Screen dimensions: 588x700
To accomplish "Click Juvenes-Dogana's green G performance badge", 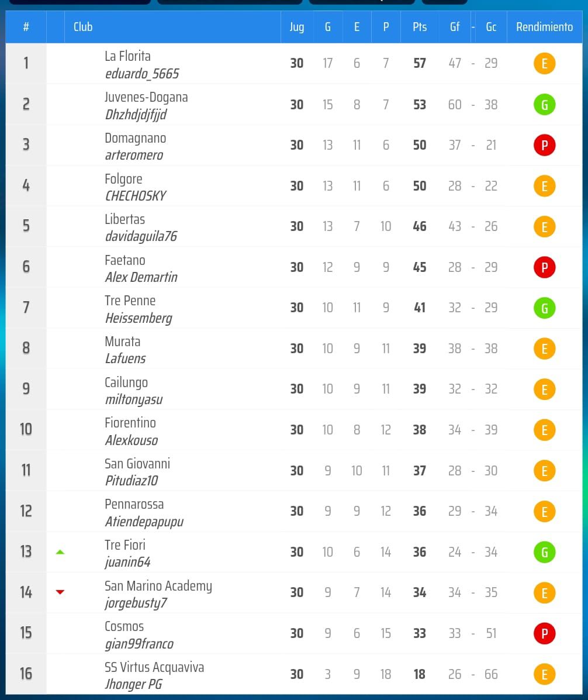I will (544, 105).
